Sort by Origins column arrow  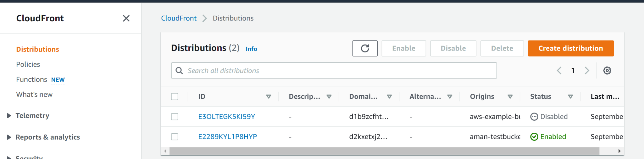[510, 97]
